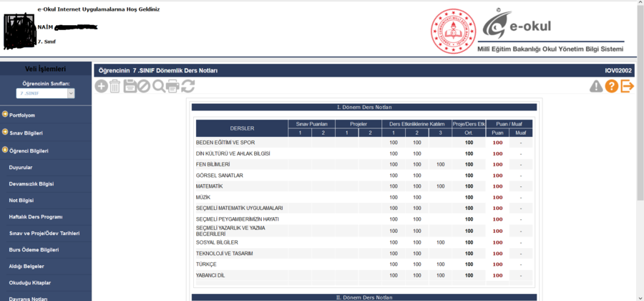Click the red Puan score for TÜRKÇE
644x301 pixels.
click(x=497, y=264)
